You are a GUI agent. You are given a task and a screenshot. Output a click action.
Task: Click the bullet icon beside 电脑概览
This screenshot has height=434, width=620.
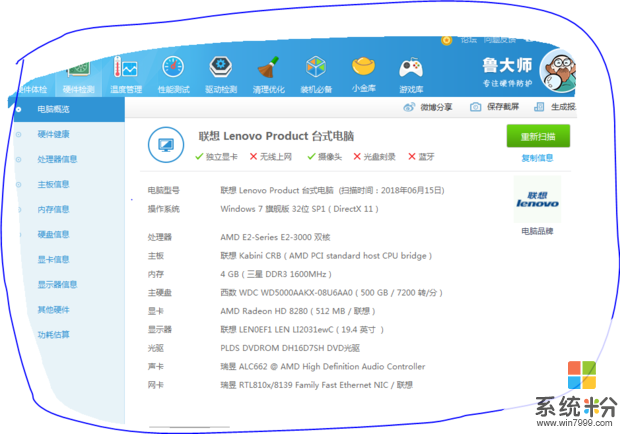point(18,109)
